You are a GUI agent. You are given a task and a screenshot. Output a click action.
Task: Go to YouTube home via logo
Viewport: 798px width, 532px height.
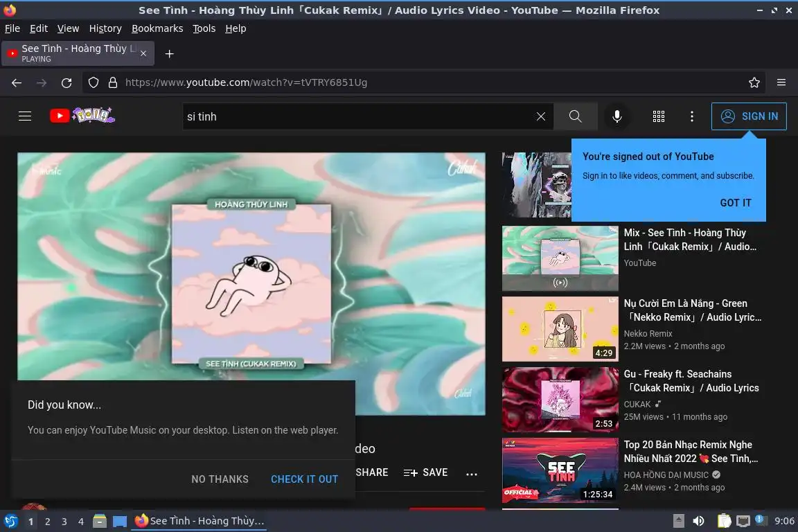[82, 116]
